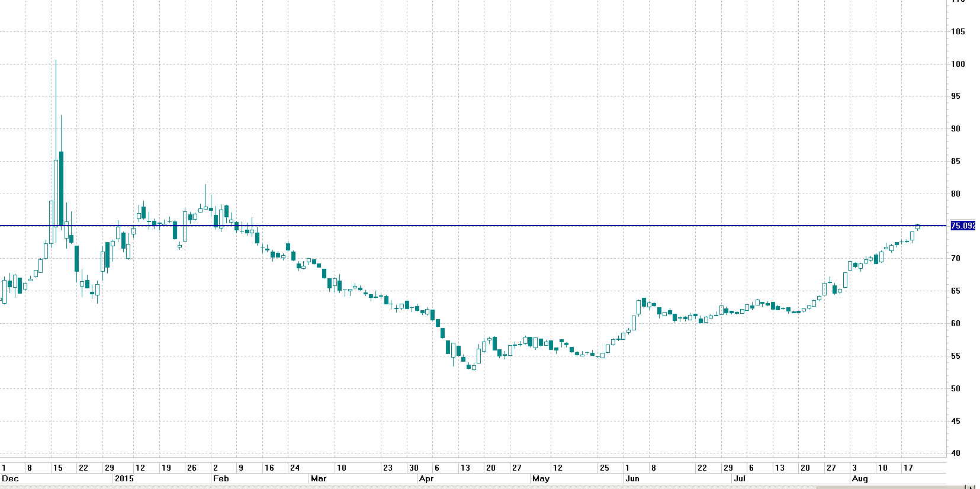
Task: Click the lowest candle in mid-April
Action: point(473,368)
